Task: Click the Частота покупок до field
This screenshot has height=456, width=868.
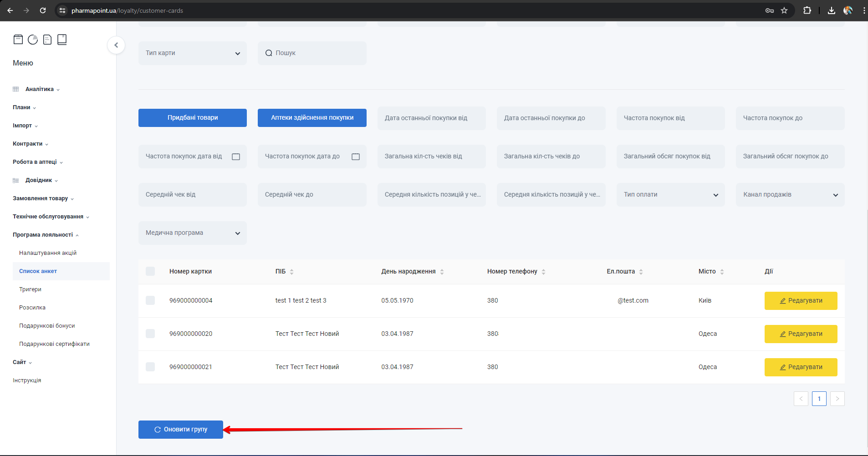Action: [x=790, y=118]
